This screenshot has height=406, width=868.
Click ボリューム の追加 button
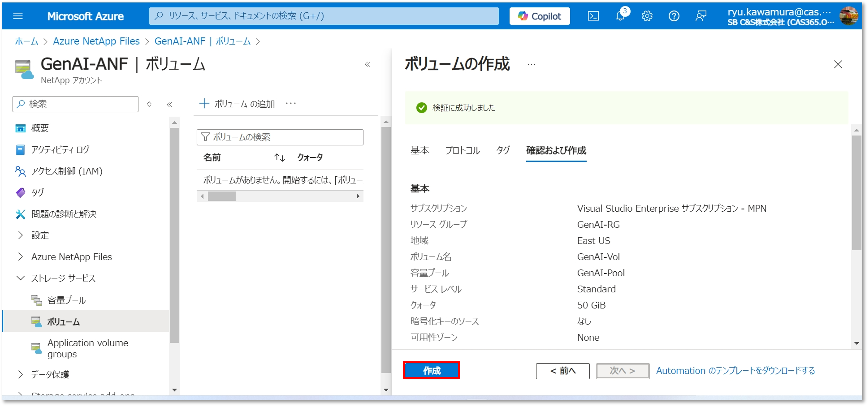pyautogui.click(x=237, y=104)
